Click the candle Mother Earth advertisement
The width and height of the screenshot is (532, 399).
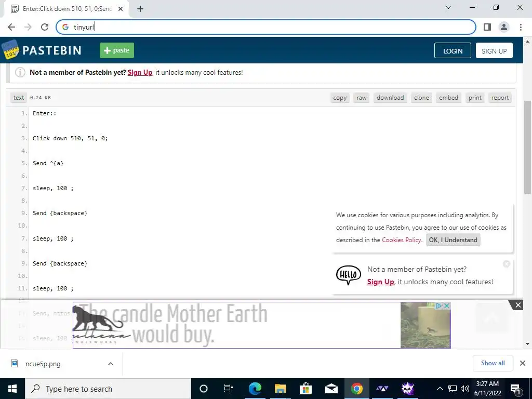tap(262, 325)
